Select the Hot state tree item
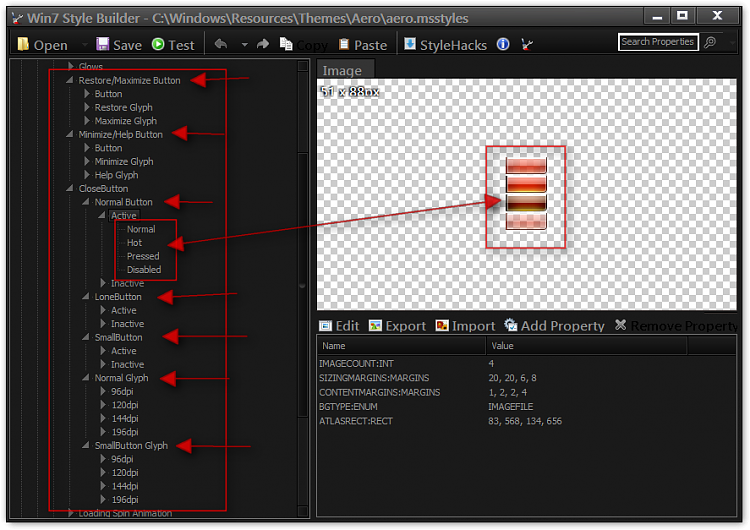 pos(134,243)
